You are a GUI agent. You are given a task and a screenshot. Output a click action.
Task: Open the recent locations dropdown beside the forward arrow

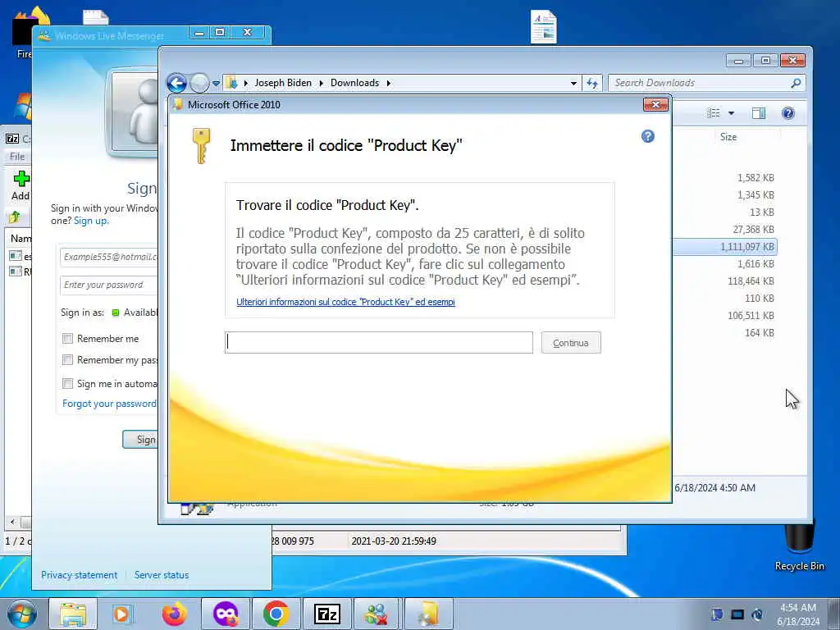(x=216, y=84)
